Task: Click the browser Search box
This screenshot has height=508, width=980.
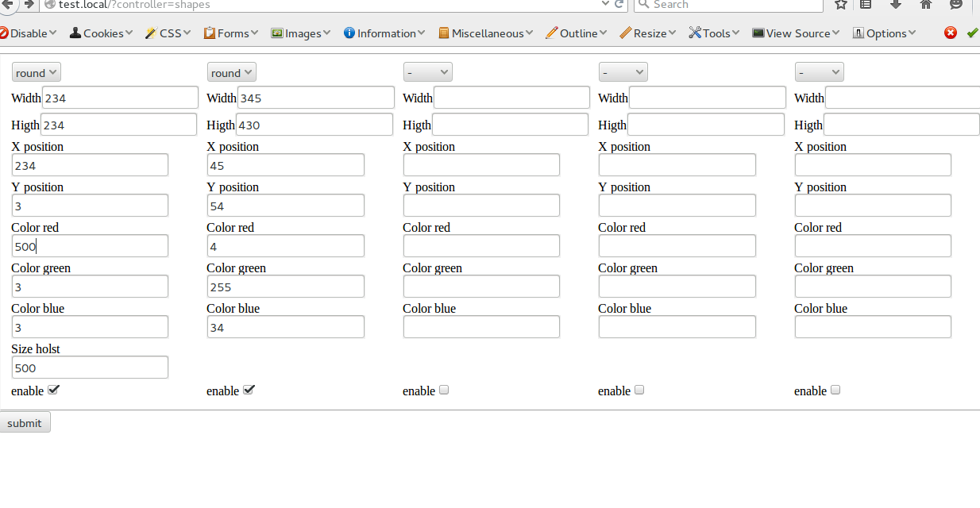Action: [x=728, y=5]
